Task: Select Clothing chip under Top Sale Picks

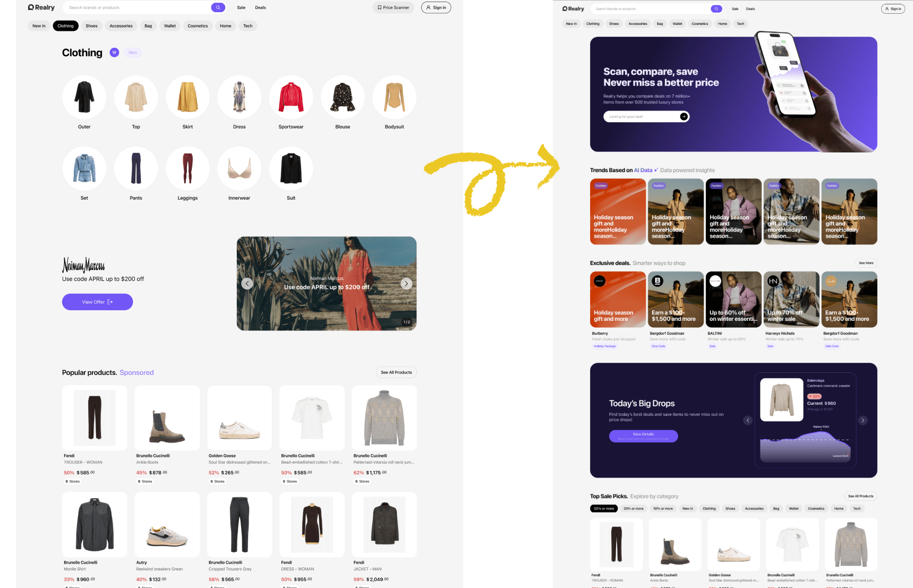Action: tap(709, 508)
